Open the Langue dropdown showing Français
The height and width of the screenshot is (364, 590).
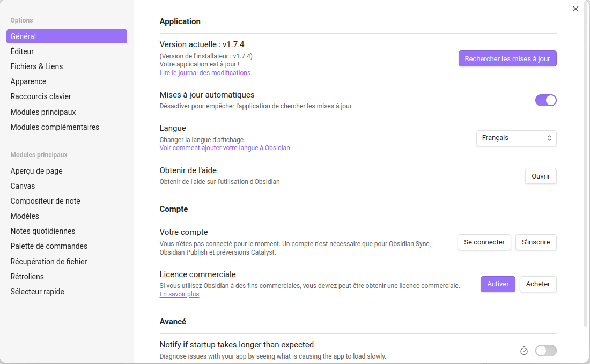[x=516, y=138]
